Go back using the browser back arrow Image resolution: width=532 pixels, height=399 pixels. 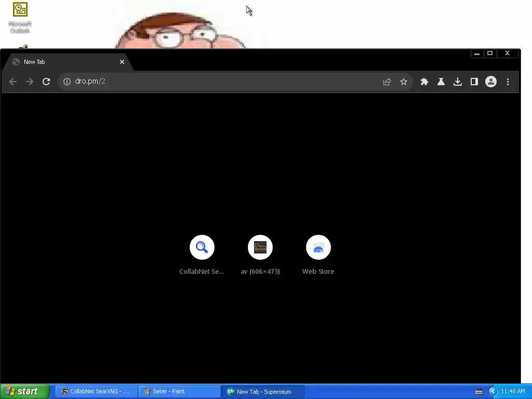click(13, 82)
